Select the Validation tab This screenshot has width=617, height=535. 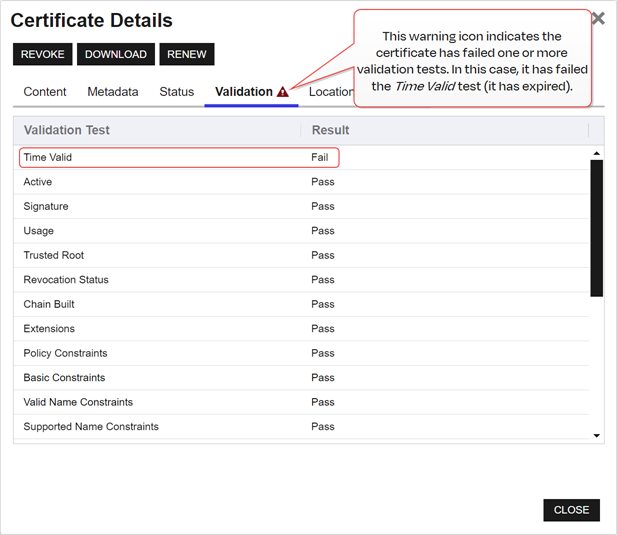pyautogui.click(x=243, y=92)
